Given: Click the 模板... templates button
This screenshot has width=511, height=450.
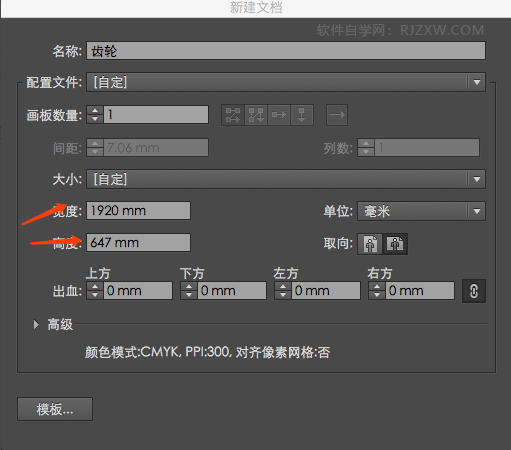Looking at the screenshot, I should 55,409.
